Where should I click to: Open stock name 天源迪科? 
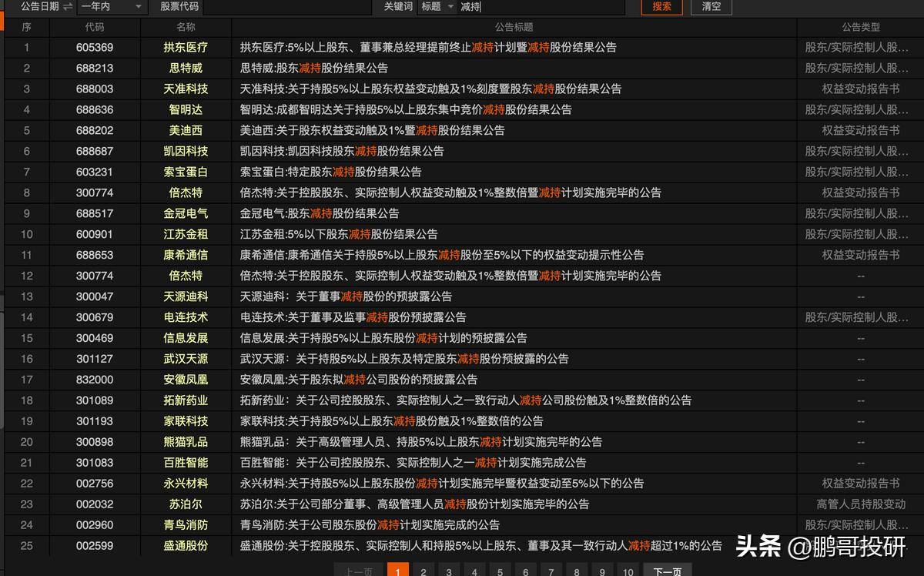click(186, 296)
